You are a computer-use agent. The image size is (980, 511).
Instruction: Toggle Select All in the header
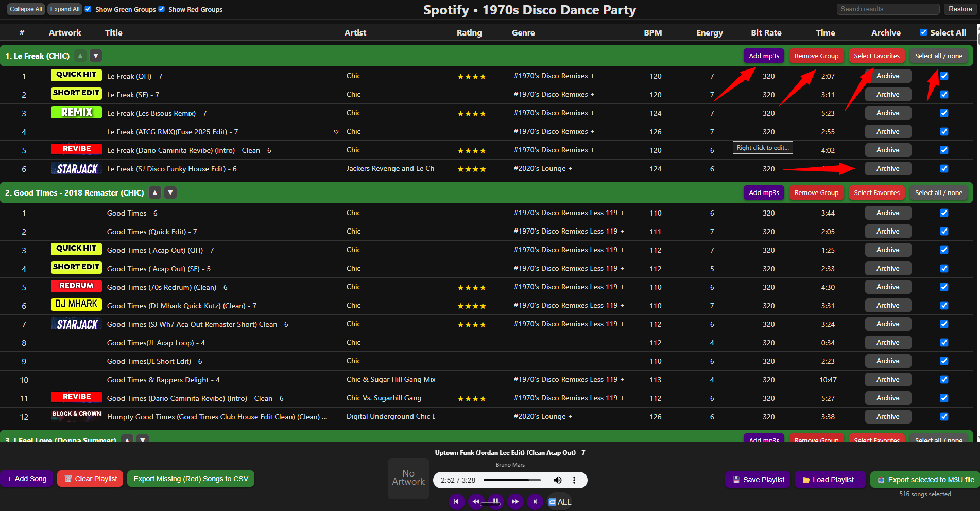point(923,32)
